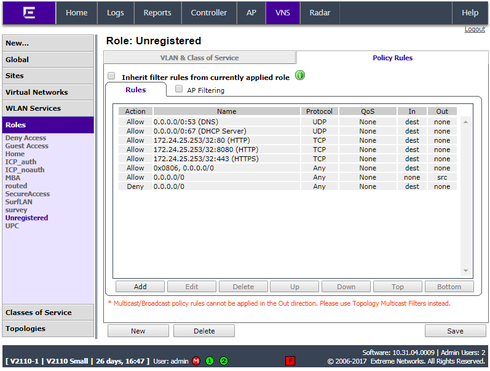The width and height of the screenshot is (490, 371).
Task: Click the green 2 status indicator
Action: point(224,361)
